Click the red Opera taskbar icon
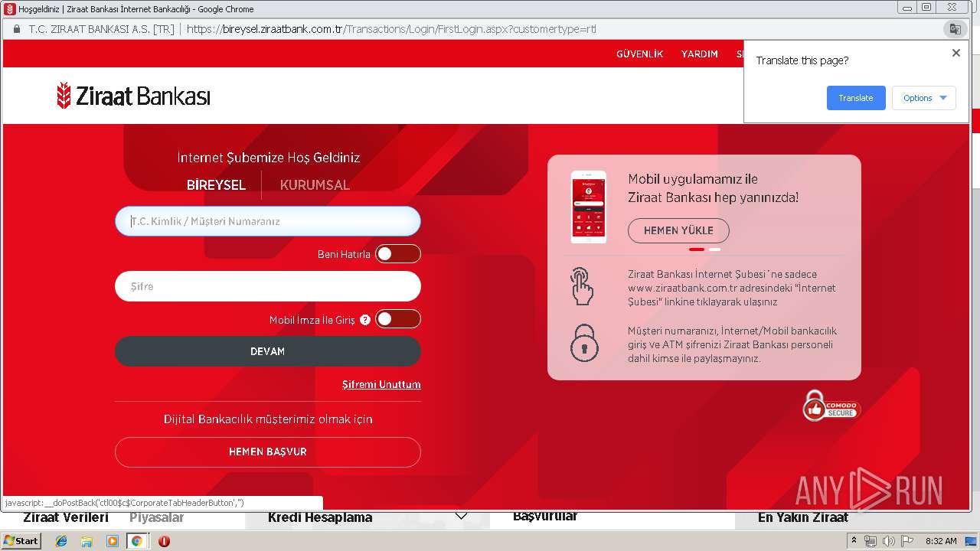 pyautogui.click(x=164, y=541)
